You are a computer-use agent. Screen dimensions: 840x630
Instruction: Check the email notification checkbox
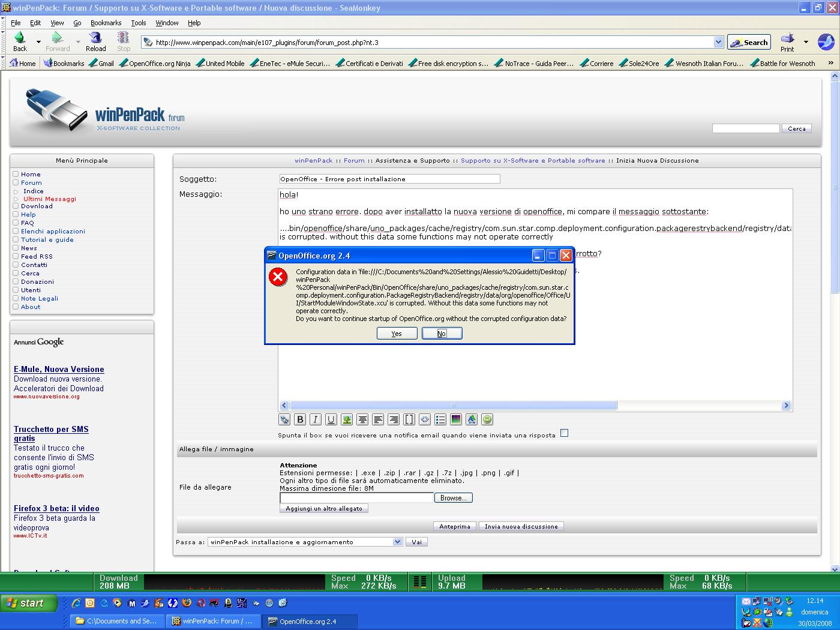click(x=564, y=433)
